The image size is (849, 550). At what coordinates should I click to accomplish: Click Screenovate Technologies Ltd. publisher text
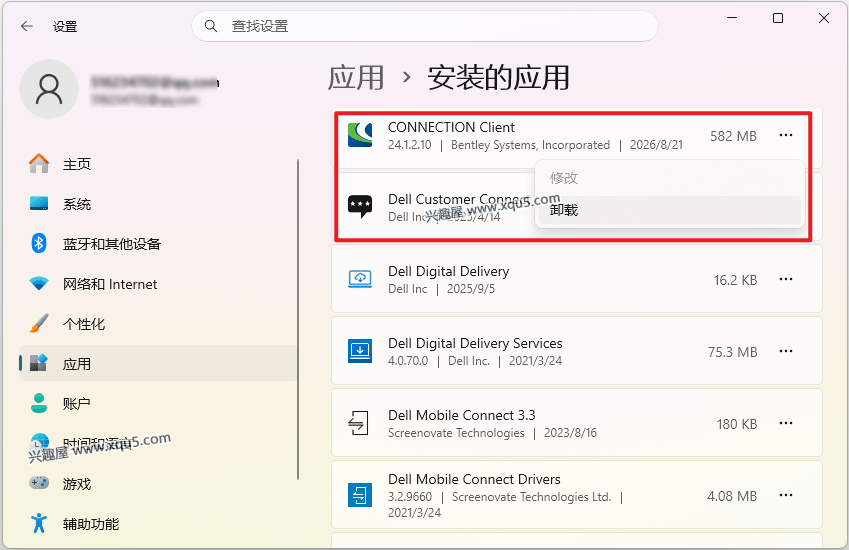[531, 496]
